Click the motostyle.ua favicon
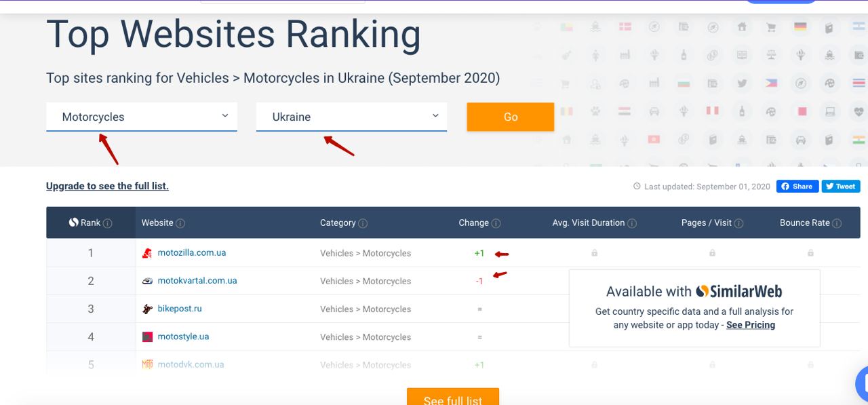This screenshot has width=868, height=405. pos(147,336)
